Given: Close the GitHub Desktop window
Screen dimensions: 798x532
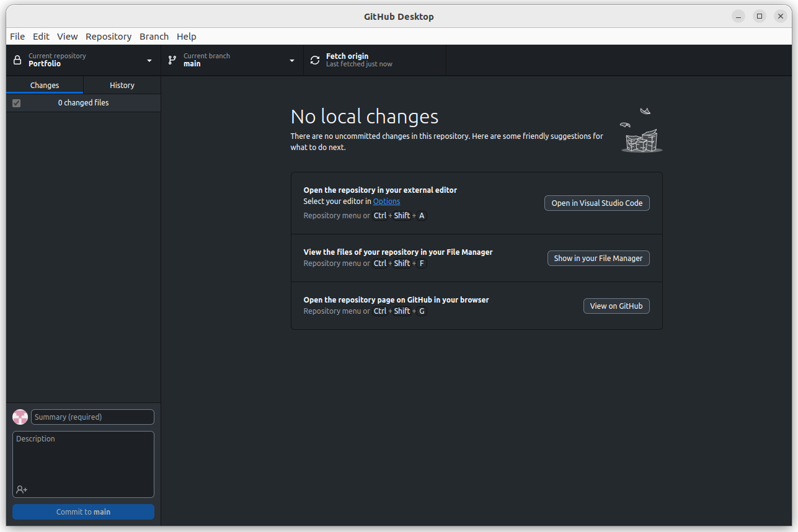Looking at the screenshot, I should coord(780,17).
